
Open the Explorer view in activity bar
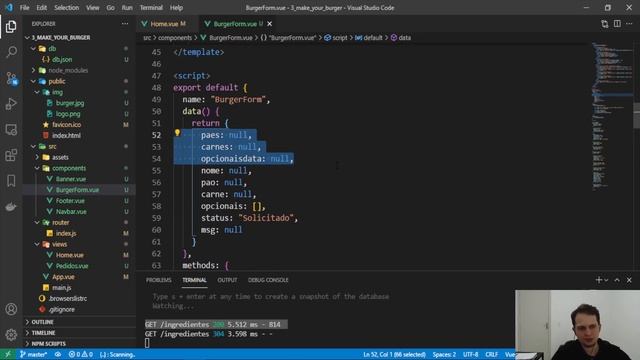pyautogui.click(x=11, y=27)
